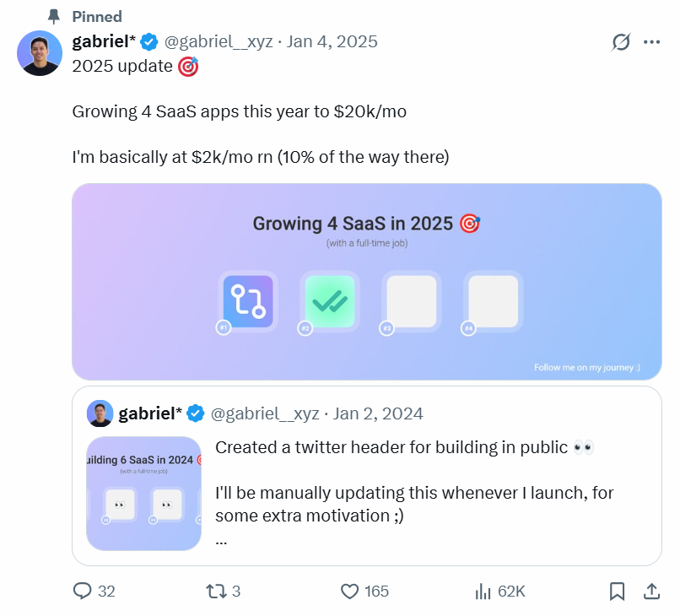Click the gabriel* display name
The image size is (680, 616).
click(x=104, y=41)
